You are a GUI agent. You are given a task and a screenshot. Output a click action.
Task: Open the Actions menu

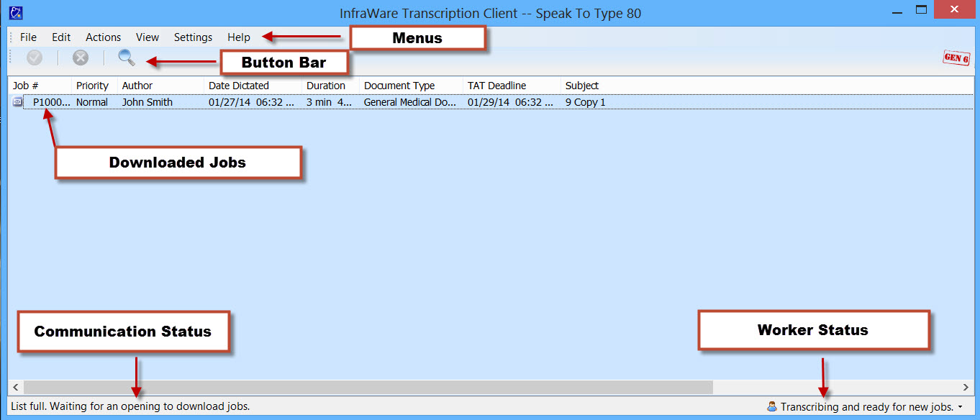point(104,37)
